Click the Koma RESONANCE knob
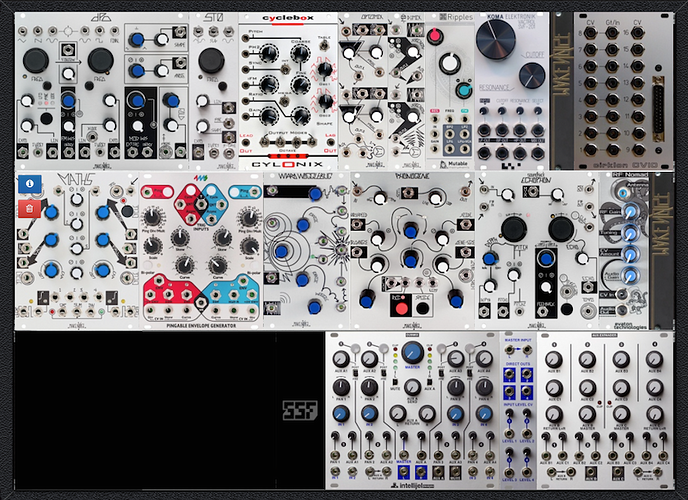The height and width of the screenshot is (500, 688). 532,75
